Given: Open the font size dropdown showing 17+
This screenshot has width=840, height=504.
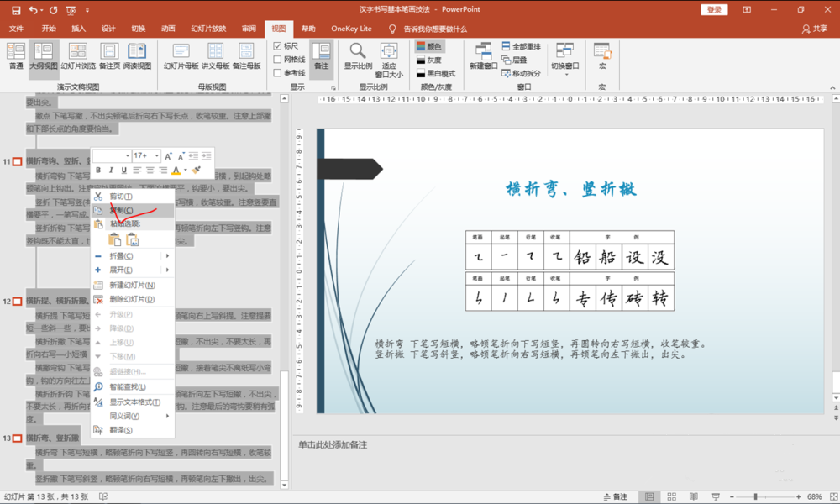Looking at the screenshot, I should point(155,156).
